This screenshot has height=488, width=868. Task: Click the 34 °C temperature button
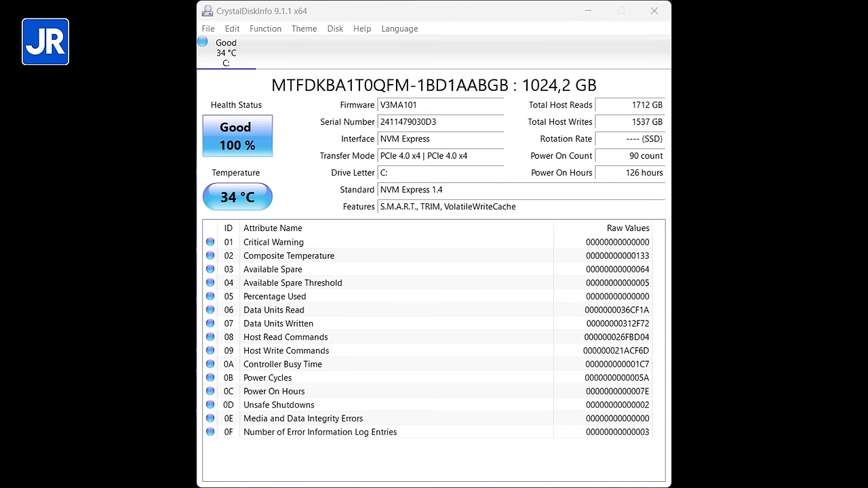click(237, 197)
